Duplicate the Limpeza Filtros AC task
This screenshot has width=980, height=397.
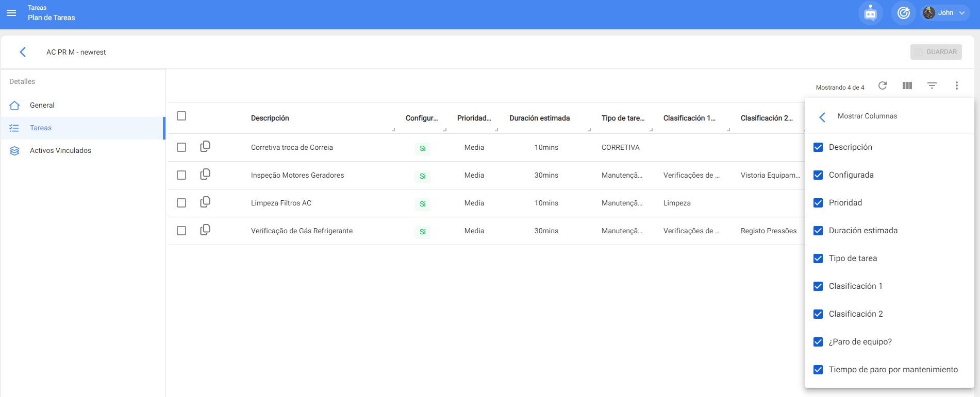coord(205,202)
